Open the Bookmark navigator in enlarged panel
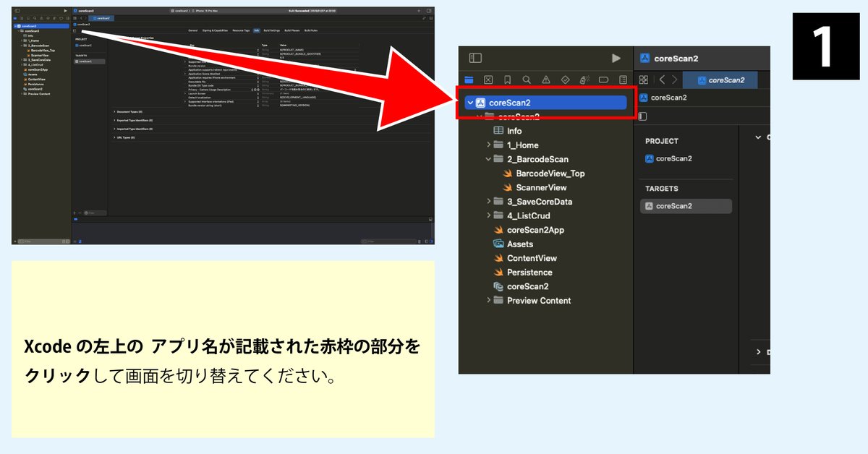This screenshot has height=454, width=868. coord(508,80)
